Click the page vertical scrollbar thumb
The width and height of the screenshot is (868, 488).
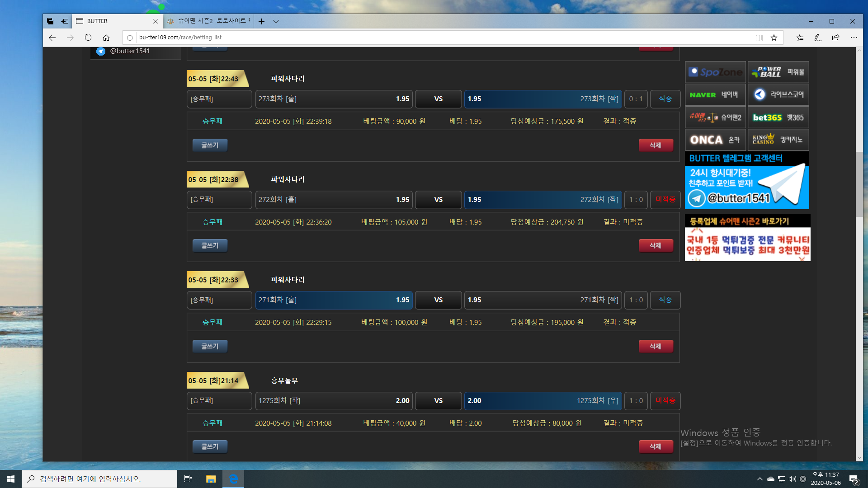[859, 184]
